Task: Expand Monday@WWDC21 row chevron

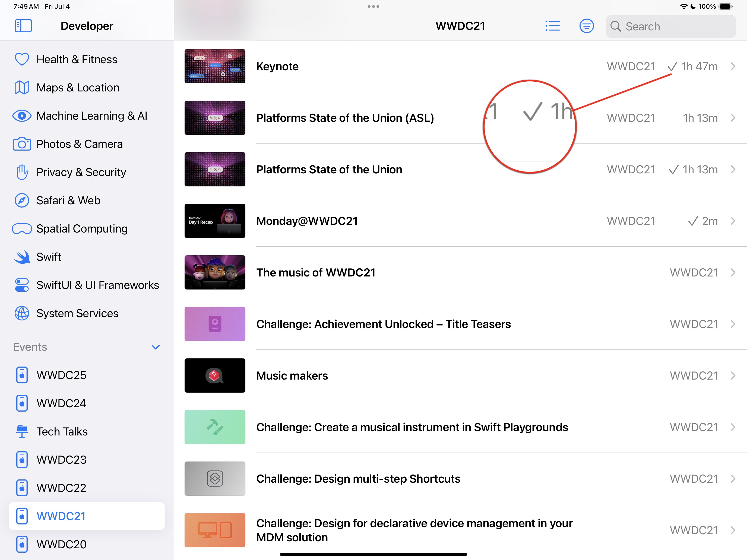Action: click(x=733, y=221)
